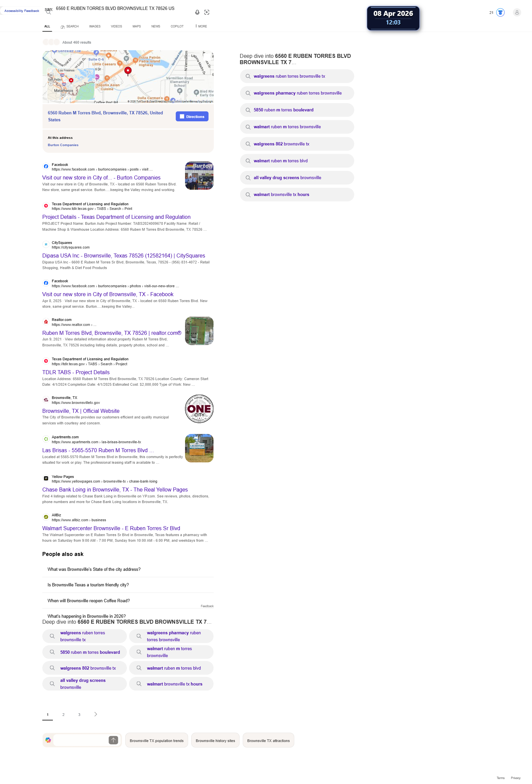Click Brownsville TX population trends chip
The height and width of the screenshot is (784, 532).
[157, 741]
